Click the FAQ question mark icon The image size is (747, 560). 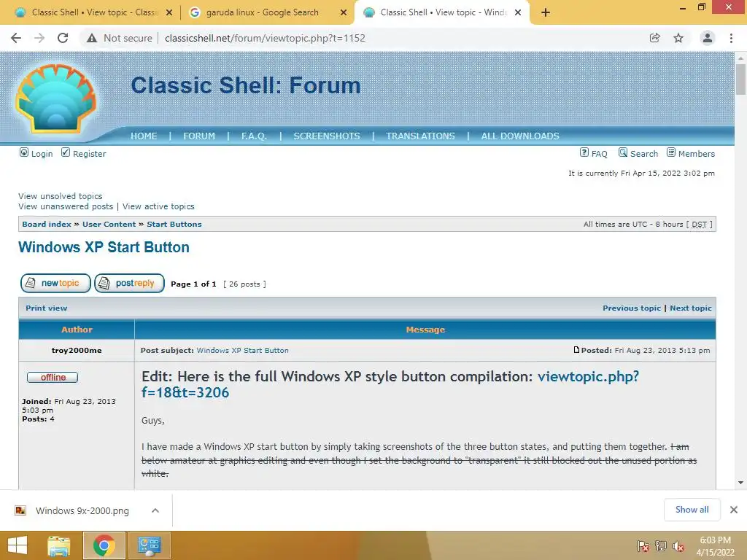(584, 152)
